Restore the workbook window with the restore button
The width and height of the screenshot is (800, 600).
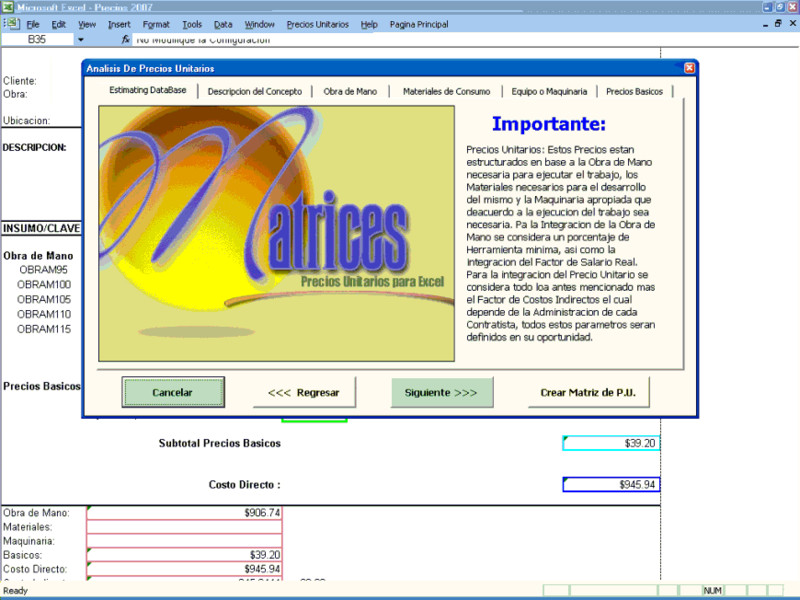click(779, 23)
